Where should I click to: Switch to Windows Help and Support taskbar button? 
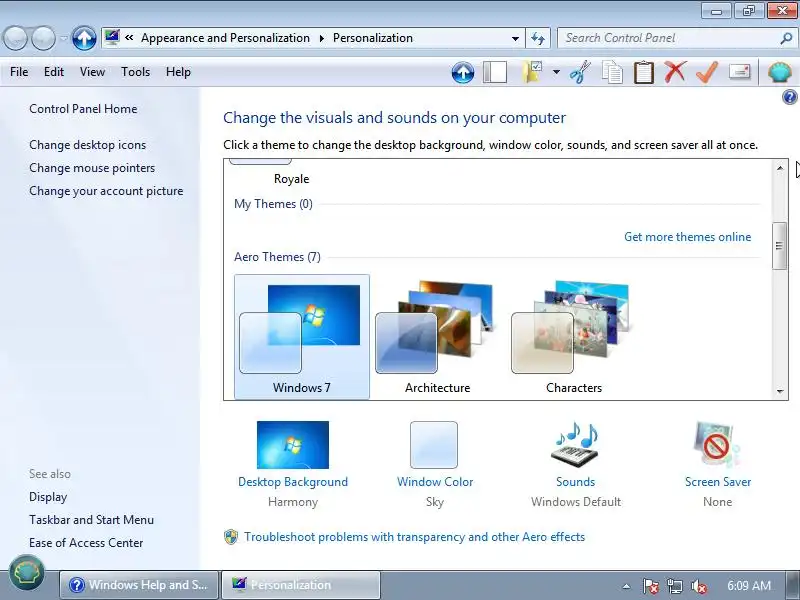(x=139, y=585)
